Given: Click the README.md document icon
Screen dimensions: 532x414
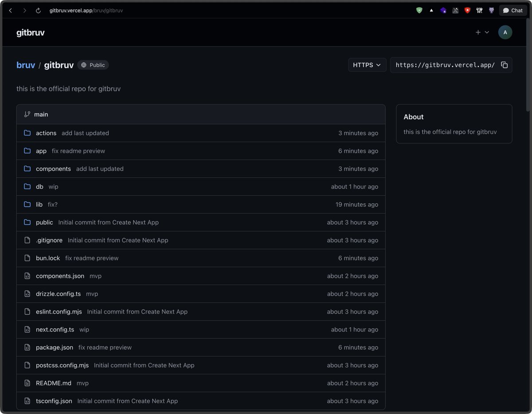Looking at the screenshot, I should point(27,383).
